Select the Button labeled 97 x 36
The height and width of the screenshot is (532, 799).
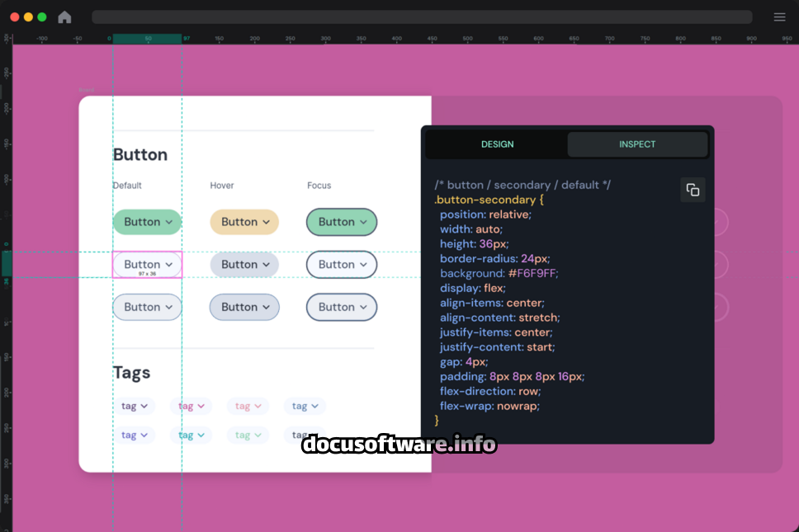coord(147,265)
